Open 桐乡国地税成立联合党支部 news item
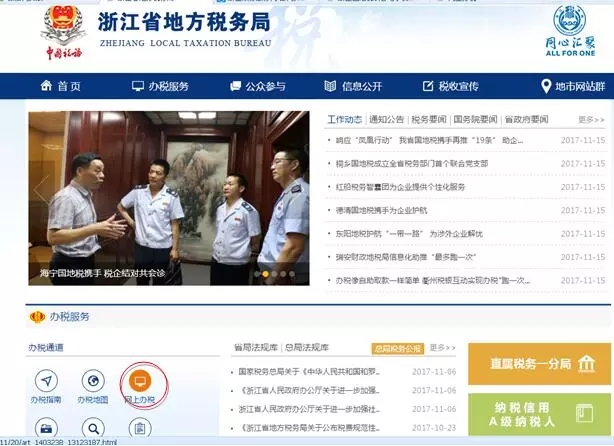 (412, 164)
